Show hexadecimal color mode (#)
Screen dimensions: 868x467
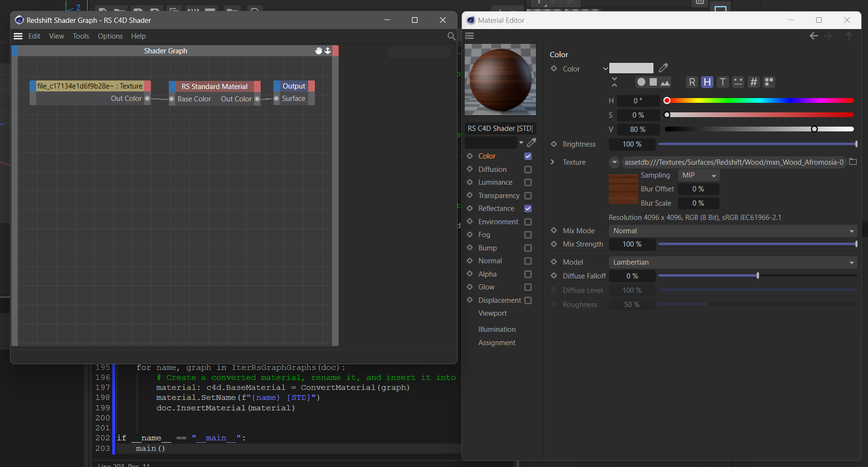point(753,82)
